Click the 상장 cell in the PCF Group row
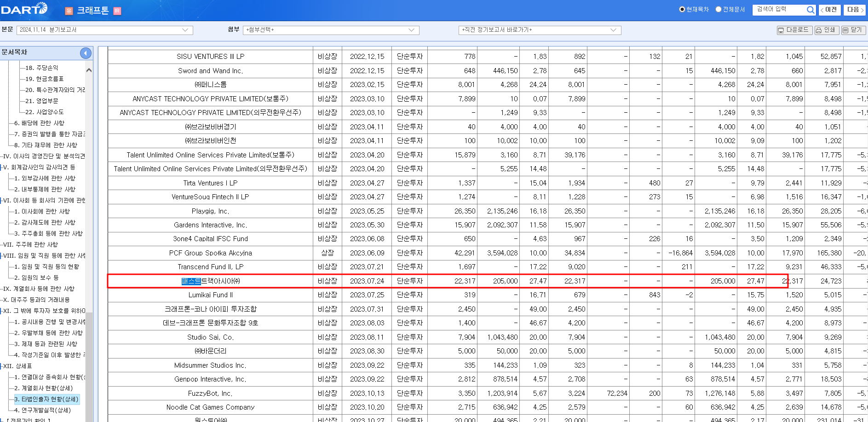 coord(328,253)
